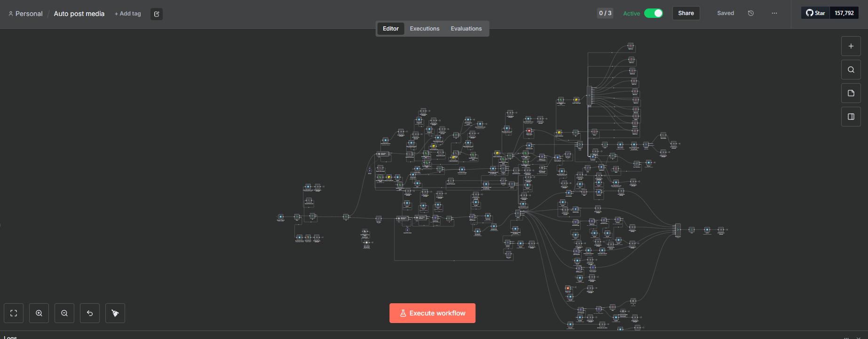Switch to the Executions tab
The height and width of the screenshot is (339, 868).
pos(424,29)
